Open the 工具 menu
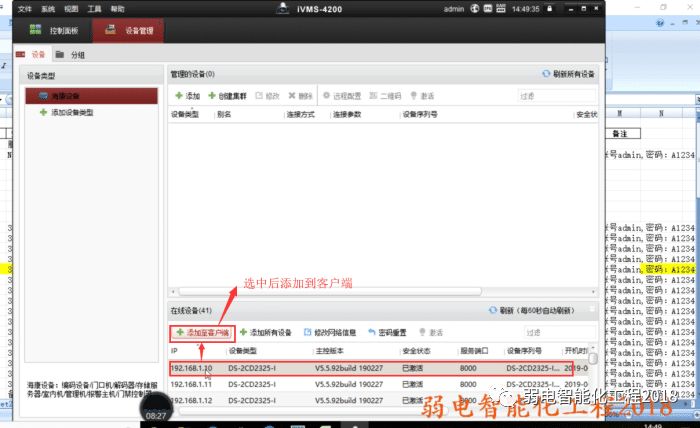This screenshot has width=700, height=428. point(94,9)
